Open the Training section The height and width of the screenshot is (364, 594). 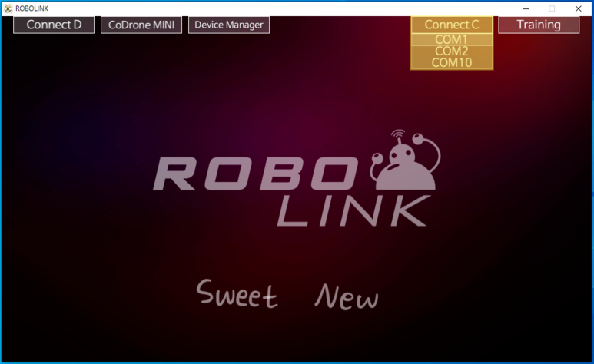539,25
